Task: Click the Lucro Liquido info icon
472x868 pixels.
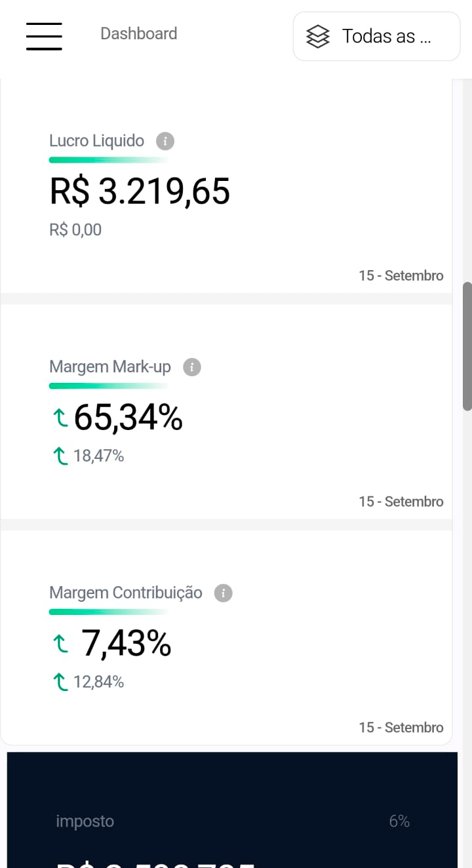Action: 165,141
